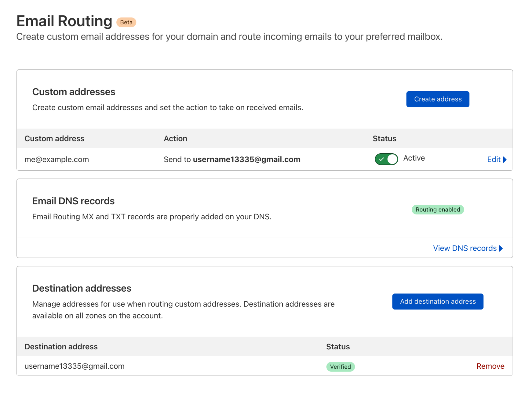
Task: Click the Custom addresses section heading
Action: (74, 92)
